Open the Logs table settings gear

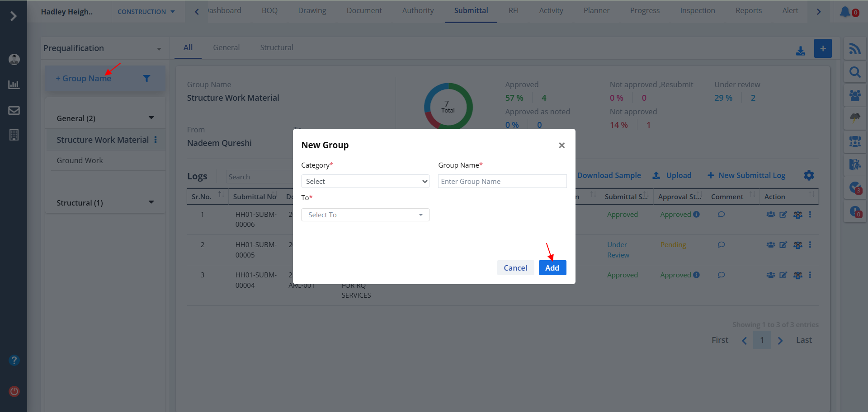[809, 175]
